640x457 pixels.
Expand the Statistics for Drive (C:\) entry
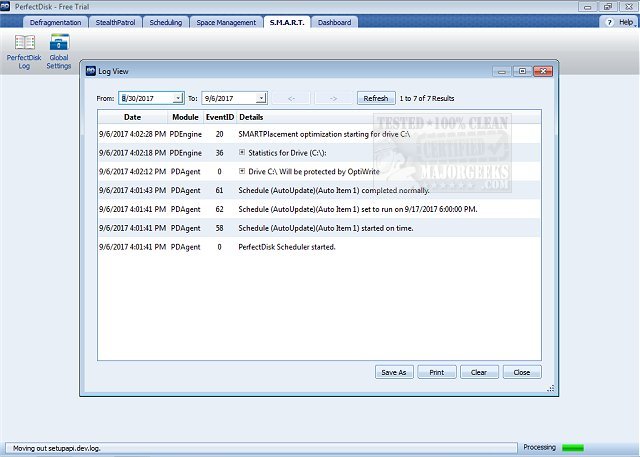click(x=242, y=152)
